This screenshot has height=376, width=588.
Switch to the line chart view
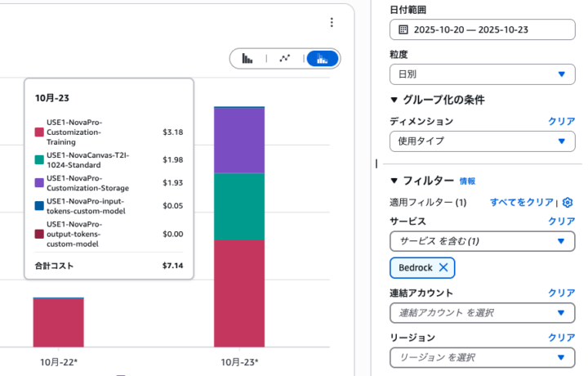click(285, 59)
